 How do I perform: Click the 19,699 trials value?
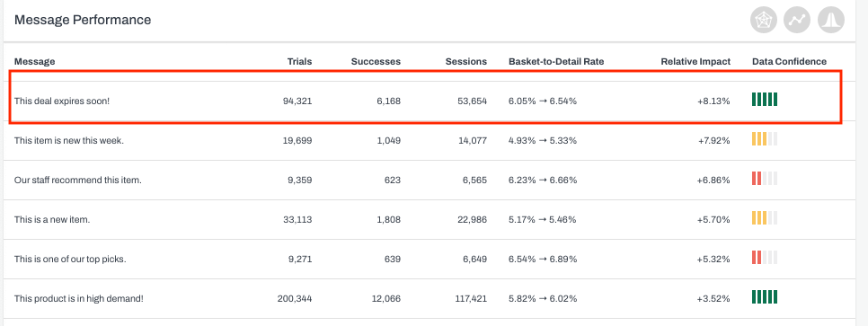(297, 141)
